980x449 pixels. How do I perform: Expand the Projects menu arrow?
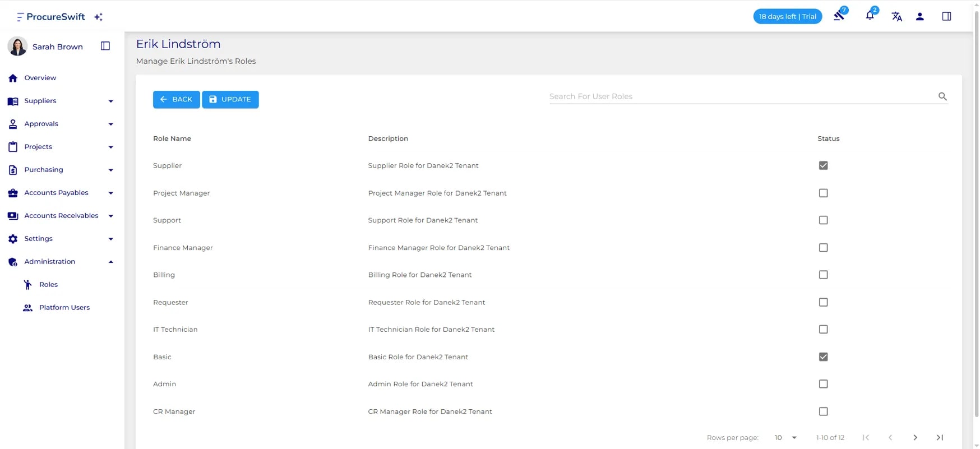pos(110,147)
